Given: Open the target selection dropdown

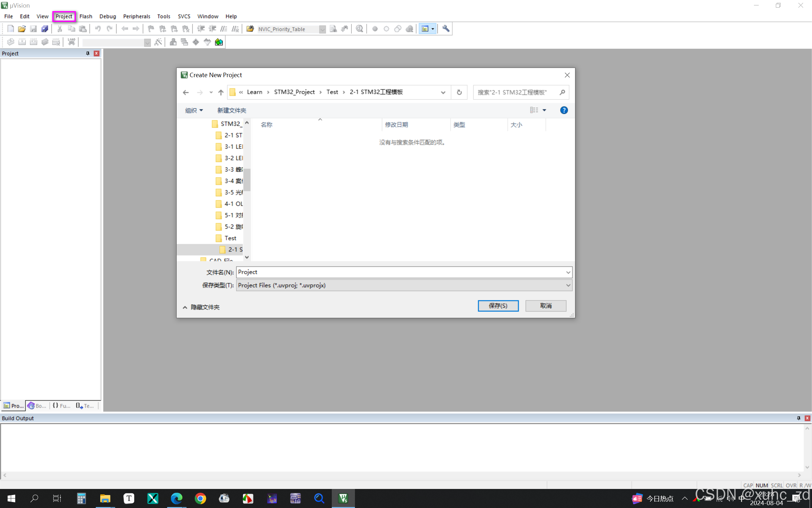Looking at the screenshot, I should (x=147, y=42).
